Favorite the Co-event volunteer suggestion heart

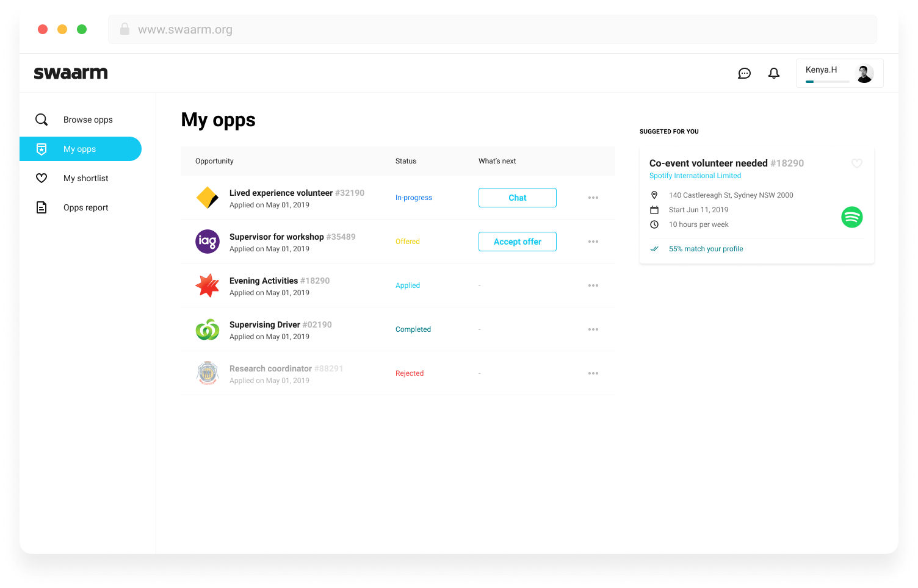(x=856, y=163)
